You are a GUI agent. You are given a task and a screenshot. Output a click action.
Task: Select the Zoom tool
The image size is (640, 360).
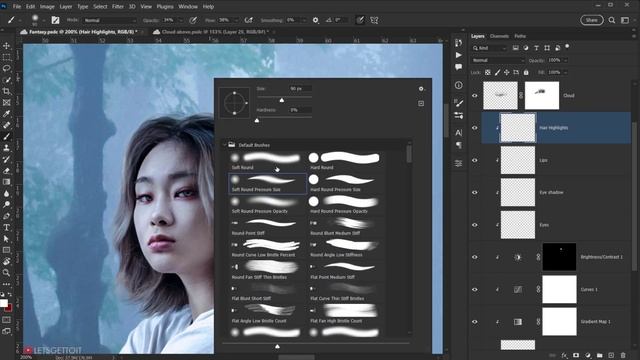7,273
